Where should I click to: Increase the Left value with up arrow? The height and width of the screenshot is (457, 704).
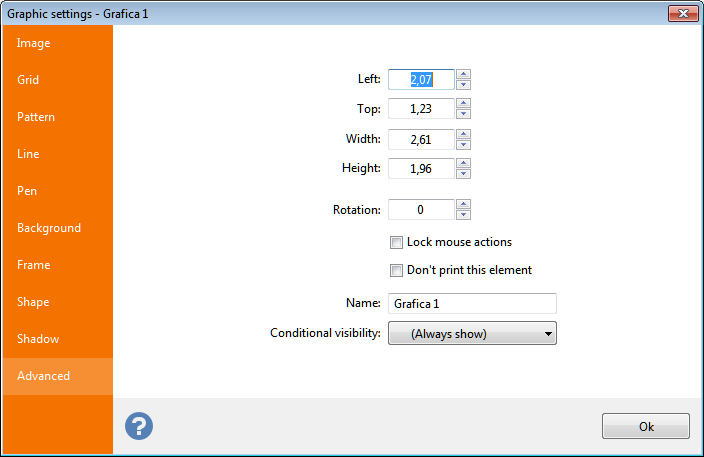coord(463,74)
